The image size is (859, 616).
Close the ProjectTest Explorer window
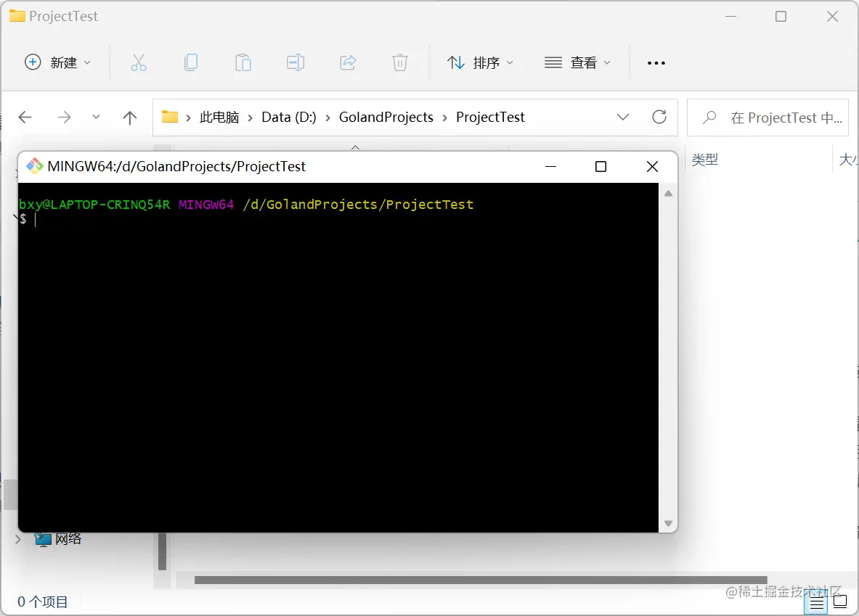(832, 17)
